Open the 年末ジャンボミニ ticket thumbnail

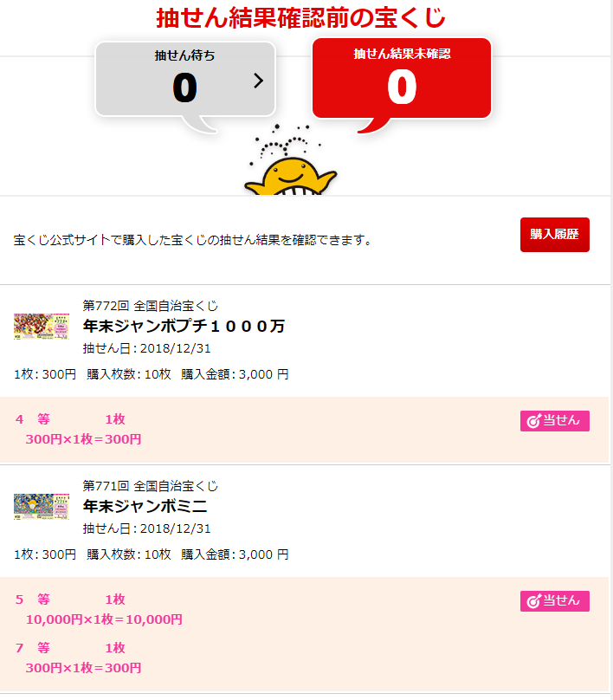[x=42, y=506]
